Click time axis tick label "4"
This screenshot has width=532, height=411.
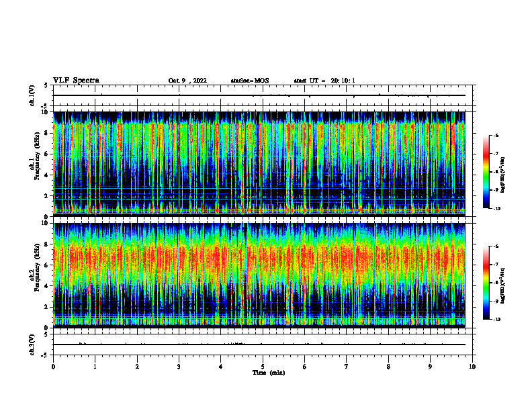click(x=221, y=367)
